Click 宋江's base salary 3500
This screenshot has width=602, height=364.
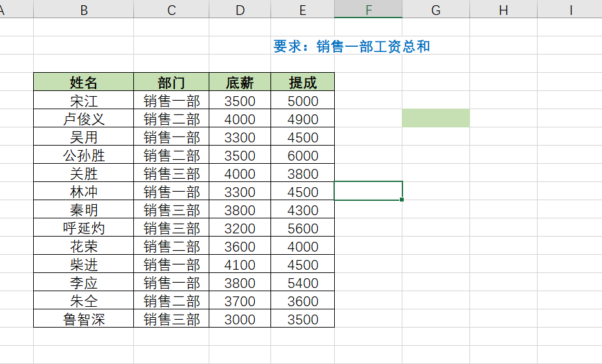point(240,100)
